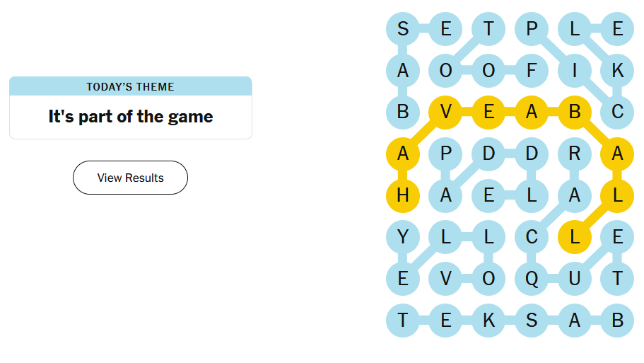Tap the T in the bottom-left corner
This screenshot has height=363, width=644.
[x=403, y=321]
